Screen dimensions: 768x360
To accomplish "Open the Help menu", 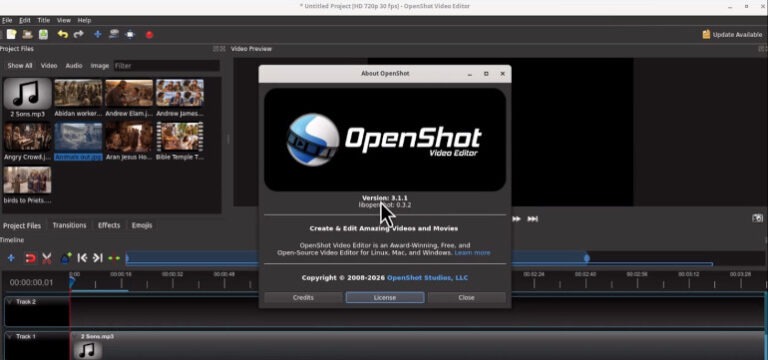I will 84,20.
